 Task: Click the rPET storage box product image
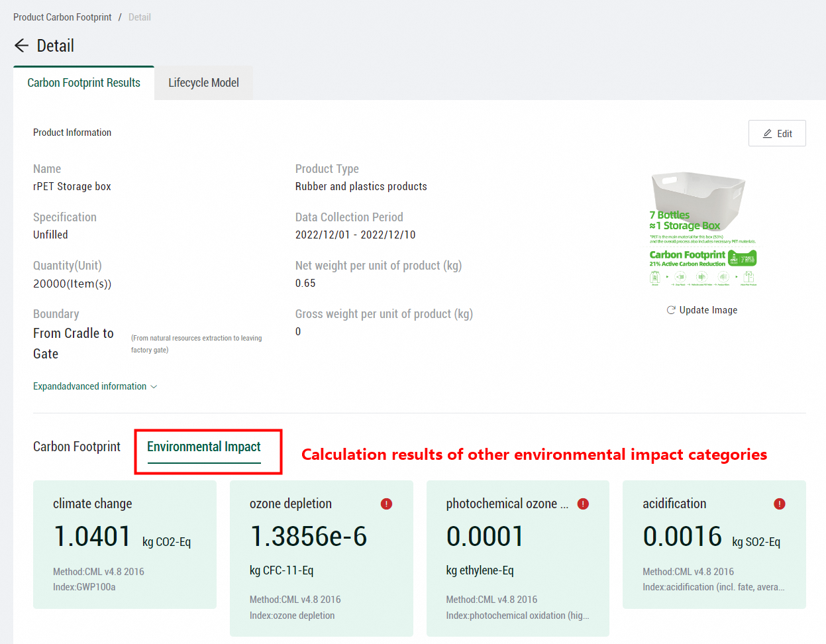703,229
